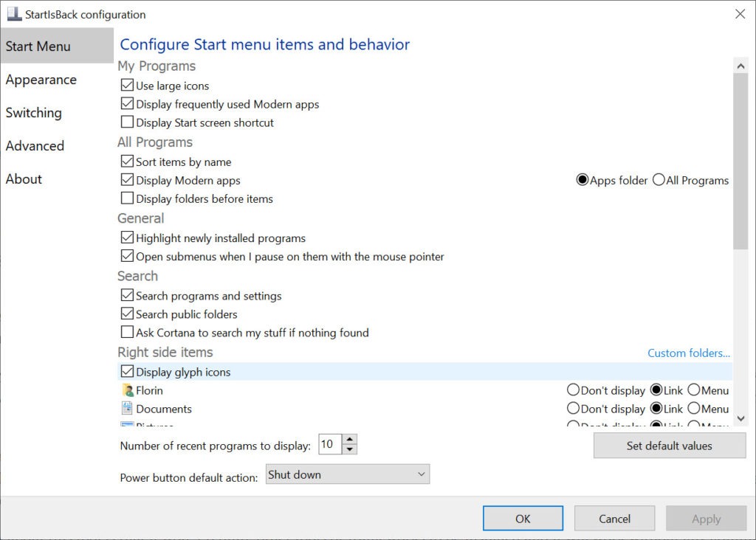Uncheck Search programs and settings
756x540 pixels.
click(127, 295)
